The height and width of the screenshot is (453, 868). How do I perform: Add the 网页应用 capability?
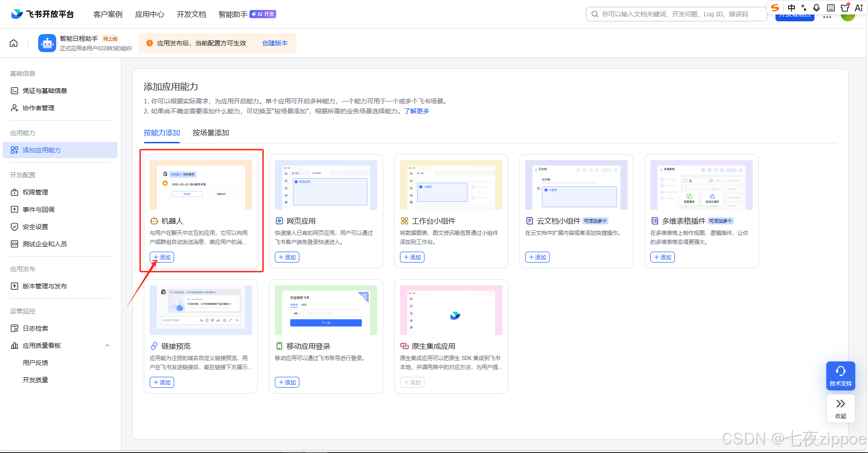click(287, 257)
